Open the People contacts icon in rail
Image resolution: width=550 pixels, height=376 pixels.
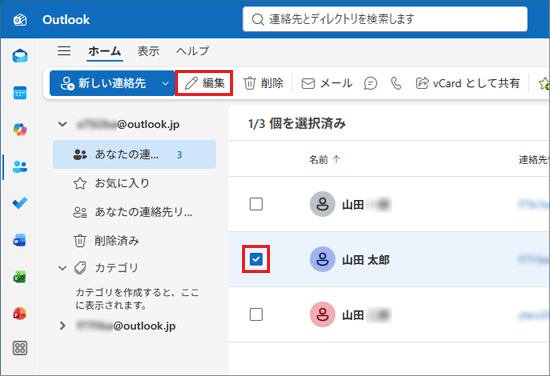click(20, 167)
